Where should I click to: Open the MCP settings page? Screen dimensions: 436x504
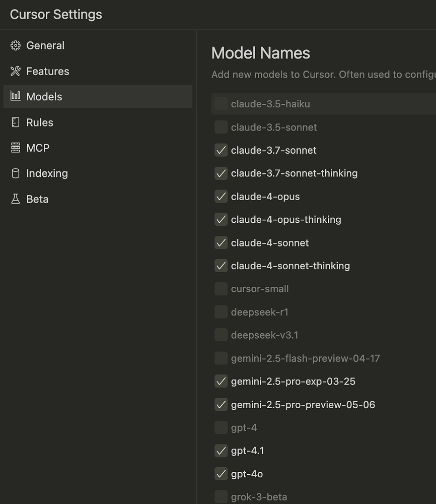(x=98, y=148)
